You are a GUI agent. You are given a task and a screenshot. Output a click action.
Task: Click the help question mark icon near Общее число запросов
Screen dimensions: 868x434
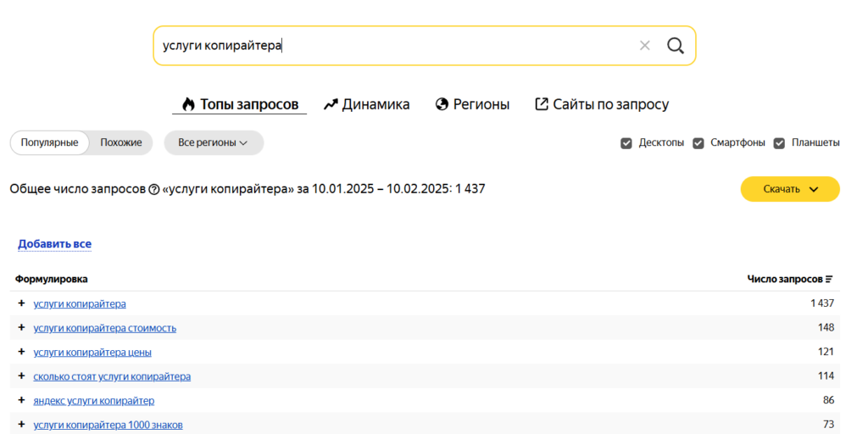[154, 190]
